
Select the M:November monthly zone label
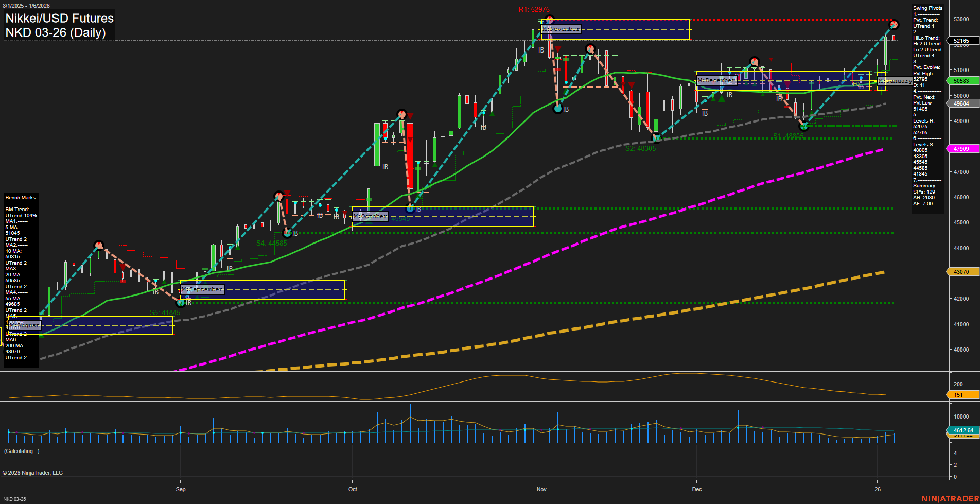[x=561, y=29]
